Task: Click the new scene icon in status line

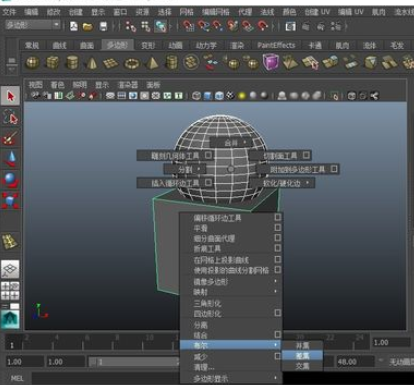Action: pyautogui.click(x=74, y=26)
